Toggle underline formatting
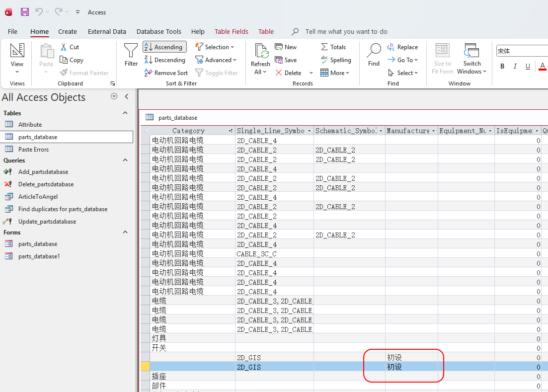Screen dimensions: 548x392 coord(528,67)
